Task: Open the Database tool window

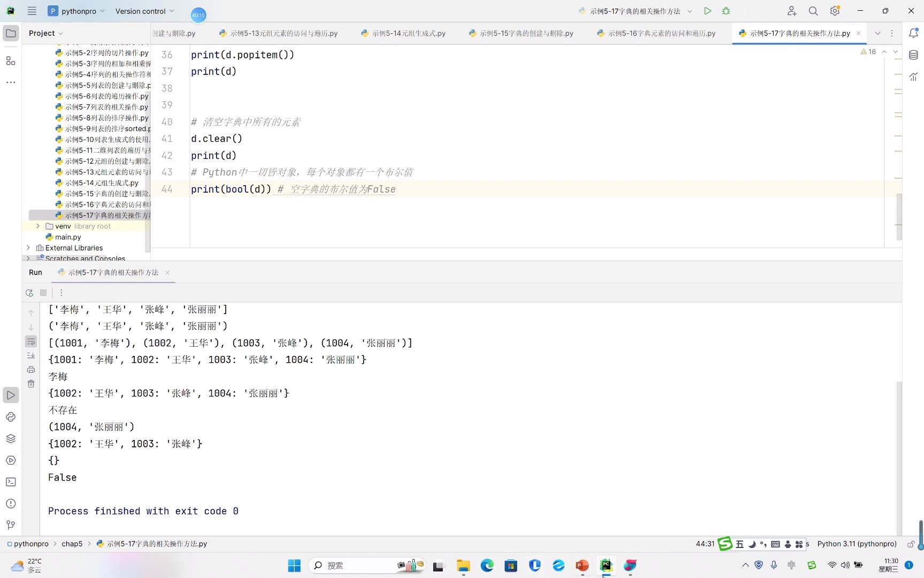Action: pos(913,55)
